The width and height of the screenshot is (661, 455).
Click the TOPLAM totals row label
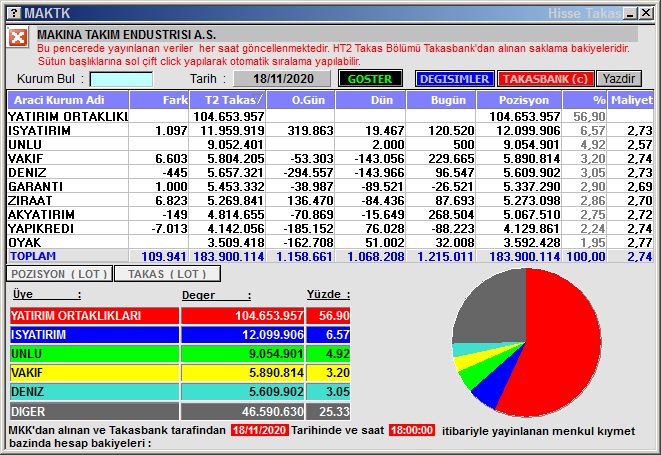(33, 256)
